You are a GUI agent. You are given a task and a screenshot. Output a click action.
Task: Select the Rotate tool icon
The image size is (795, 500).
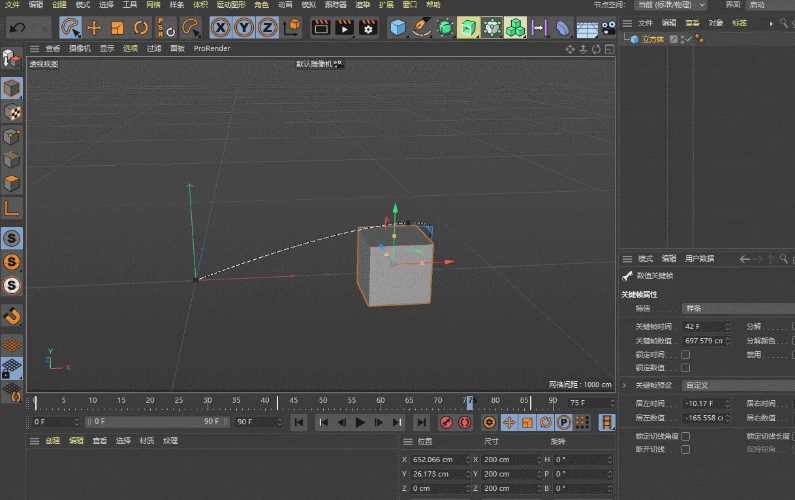(x=140, y=27)
